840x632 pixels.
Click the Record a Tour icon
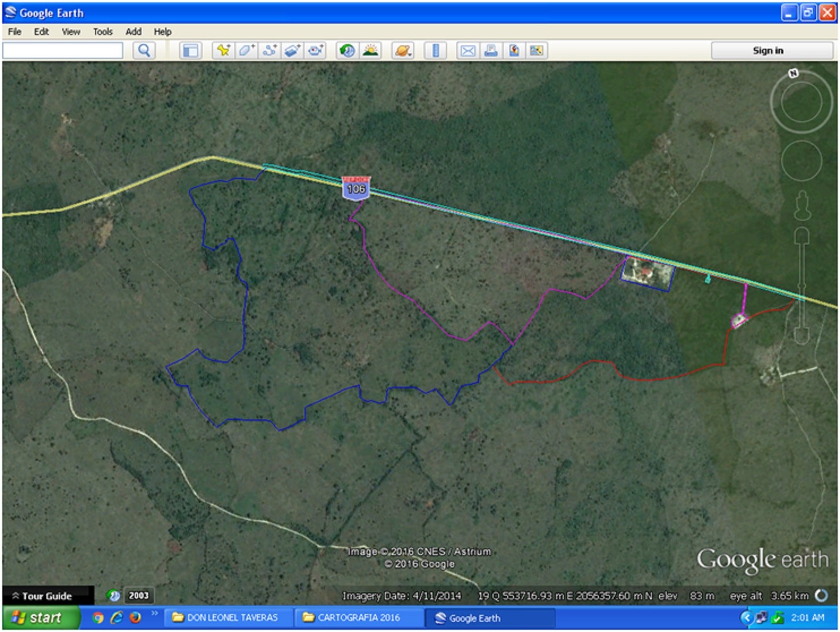coord(316,51)
